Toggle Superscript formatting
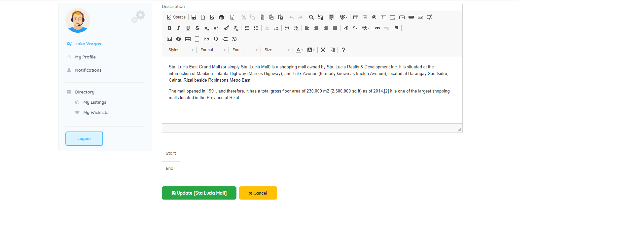 click(216, 28)
